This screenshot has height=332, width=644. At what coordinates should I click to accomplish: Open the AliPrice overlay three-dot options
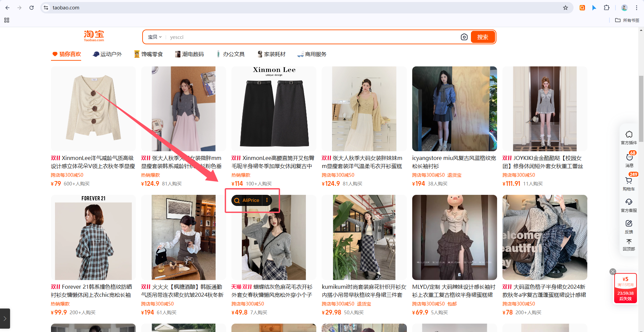click(x=267, y=200)
